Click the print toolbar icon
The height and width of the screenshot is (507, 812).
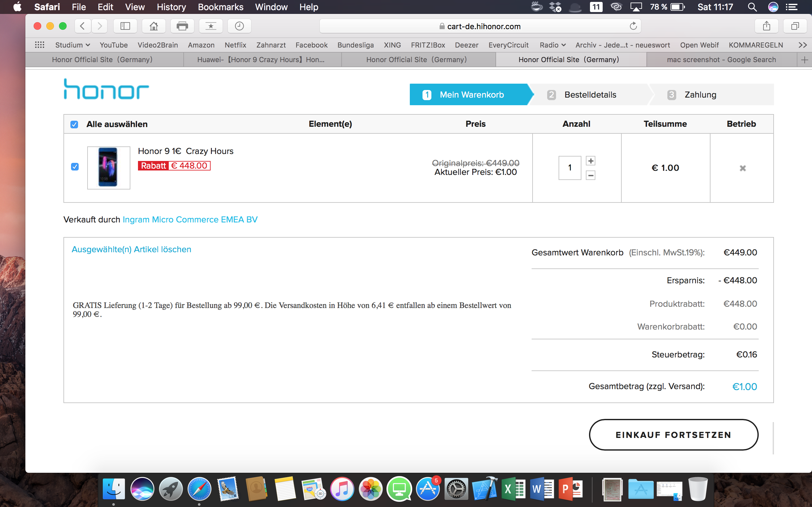click(182, 26)
